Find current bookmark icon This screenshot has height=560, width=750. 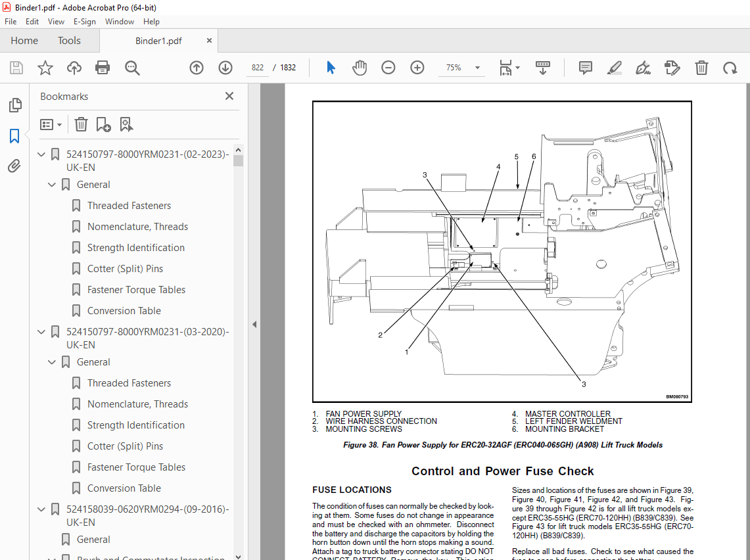point(126,124)
